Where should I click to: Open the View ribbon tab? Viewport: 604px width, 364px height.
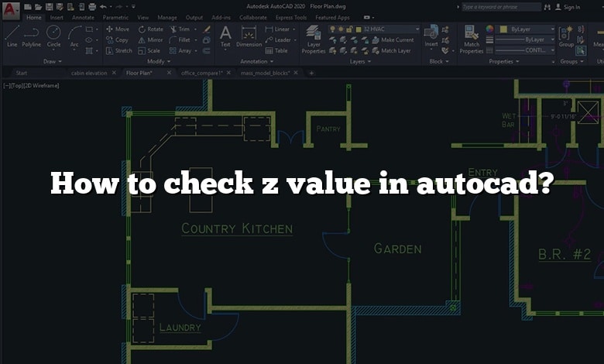(143, 17)
